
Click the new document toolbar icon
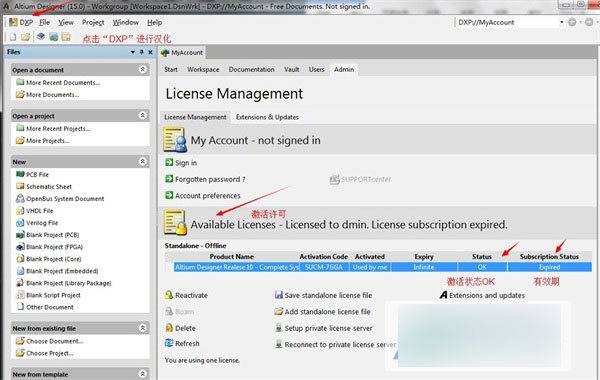13,37
